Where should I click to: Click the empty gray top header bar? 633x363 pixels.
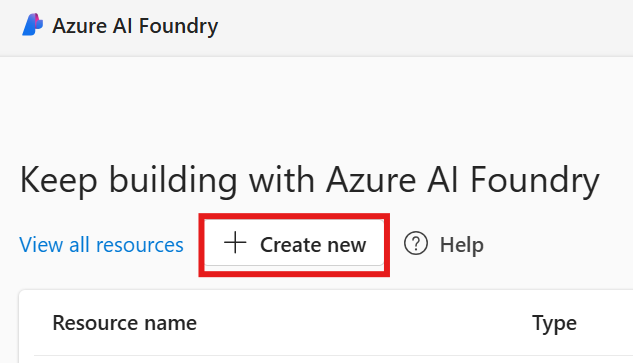pos(424,27)
